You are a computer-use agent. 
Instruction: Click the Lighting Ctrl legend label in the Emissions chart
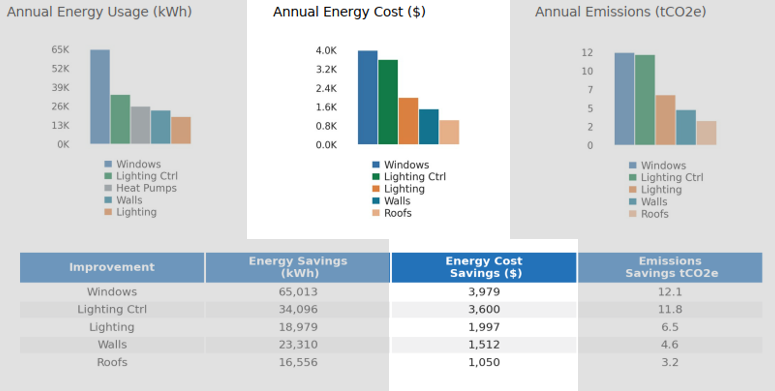[672, 177]
